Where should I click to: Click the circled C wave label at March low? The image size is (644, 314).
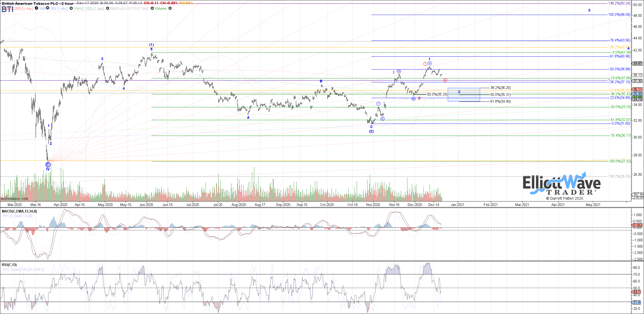48,165
